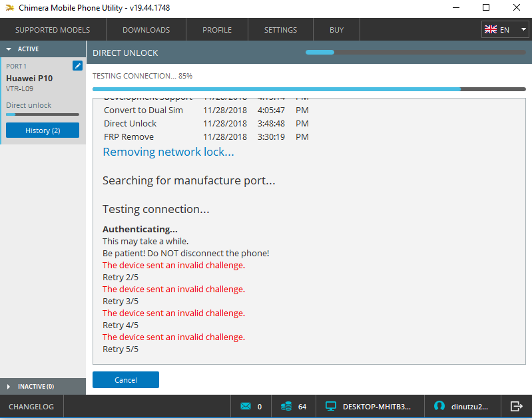
Task: Cancel the direct unlock operation
Action: [126, 379]
